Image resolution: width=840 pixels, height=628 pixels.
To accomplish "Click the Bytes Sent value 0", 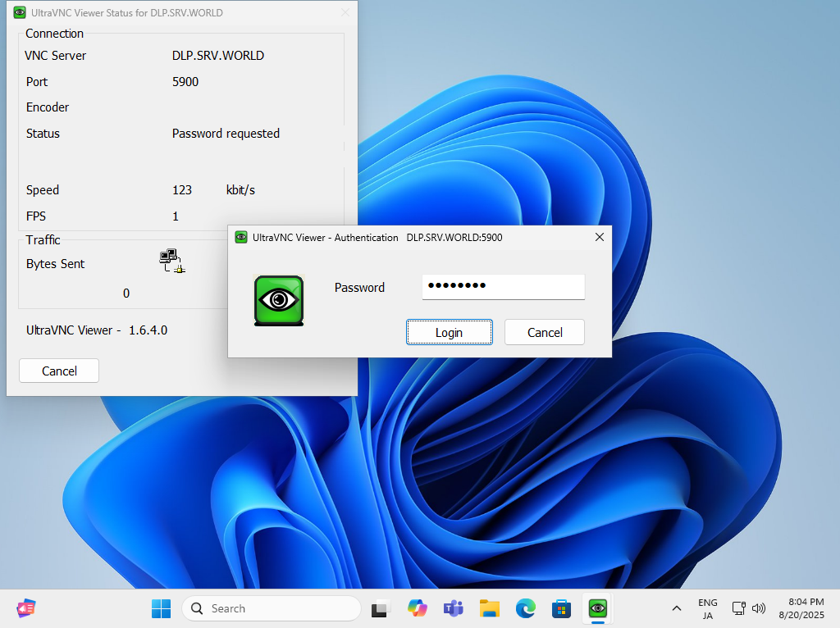I will tap(126, 294).
